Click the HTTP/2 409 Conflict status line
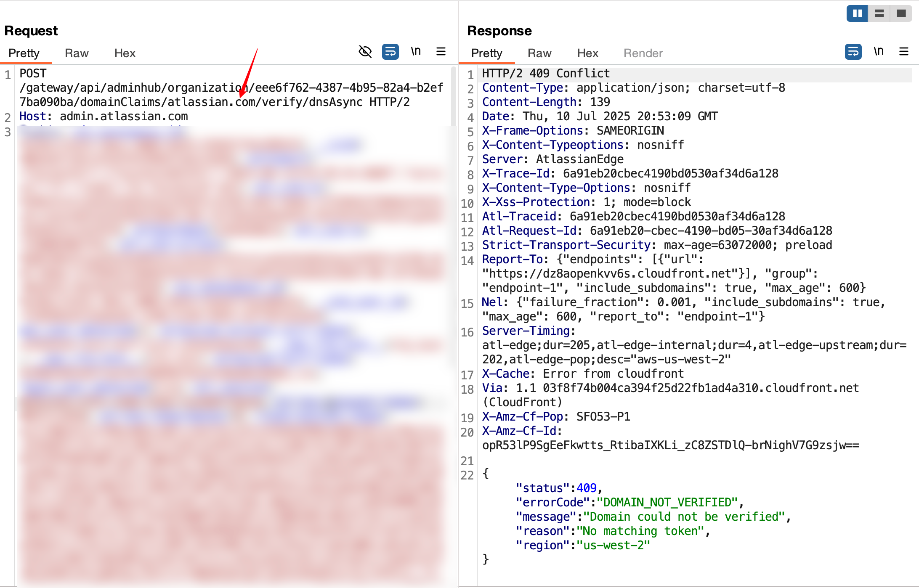The image size is (919, 588). [x=546, y=74]
